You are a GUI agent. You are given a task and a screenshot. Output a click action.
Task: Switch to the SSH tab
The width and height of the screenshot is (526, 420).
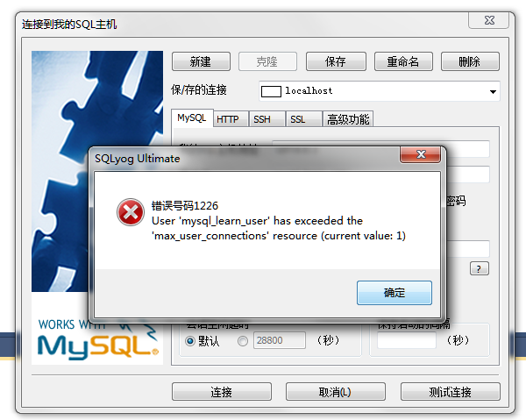point(262,119)
